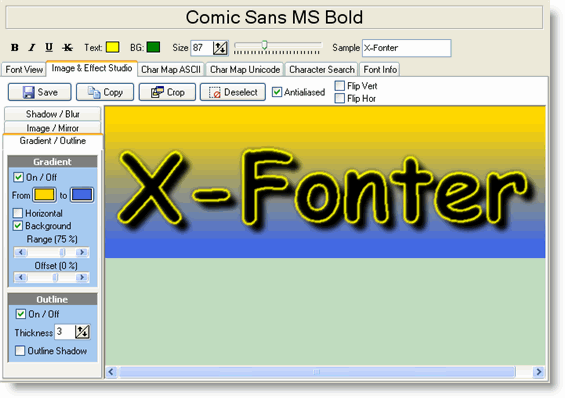Screen dimensions: 565x398
Task: Click the Save button with floppy icon
Action: 40,92
